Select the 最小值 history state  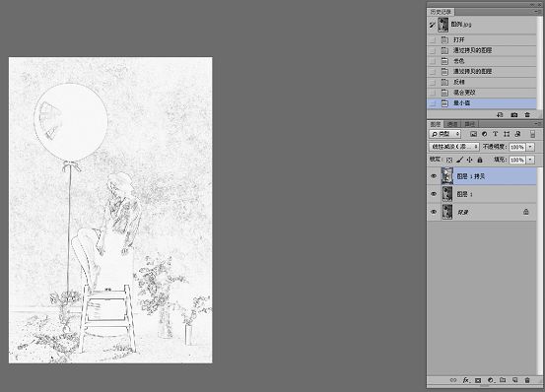click(481, 103)
